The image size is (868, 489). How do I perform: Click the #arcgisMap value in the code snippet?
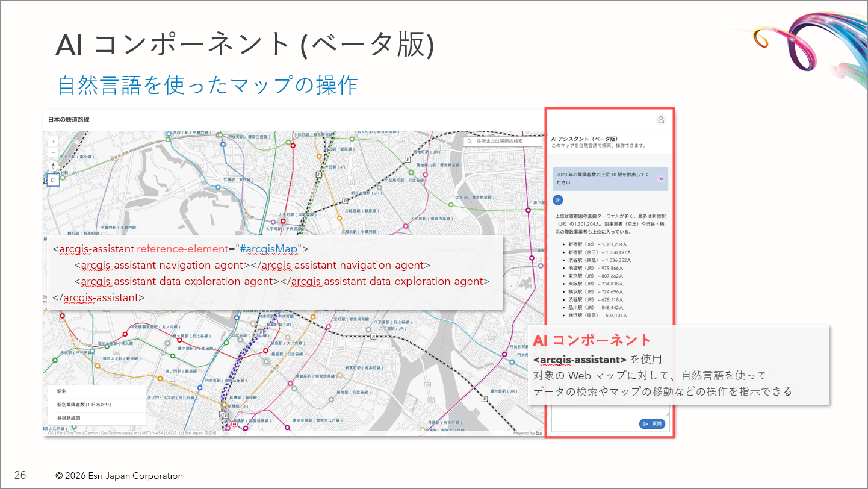point(268,249)
